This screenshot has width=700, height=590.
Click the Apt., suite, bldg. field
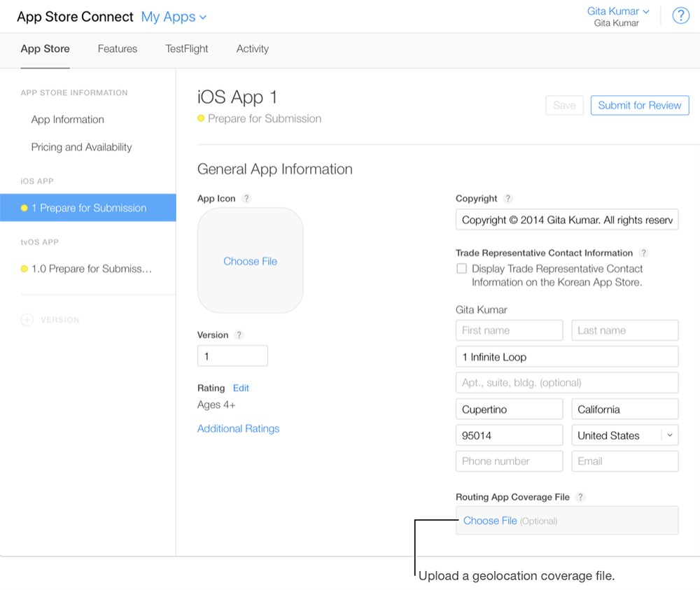567,383
